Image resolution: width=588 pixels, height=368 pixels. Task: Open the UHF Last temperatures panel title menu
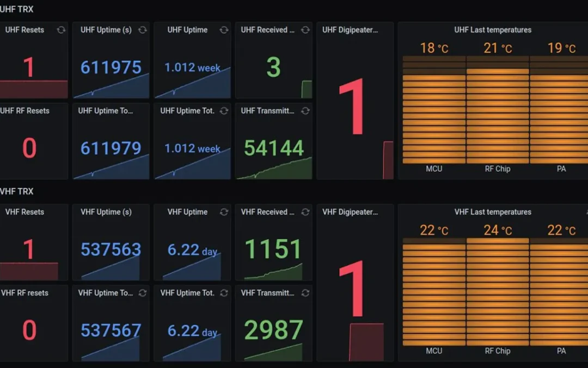pyautogui.click(x=493, y=30)
